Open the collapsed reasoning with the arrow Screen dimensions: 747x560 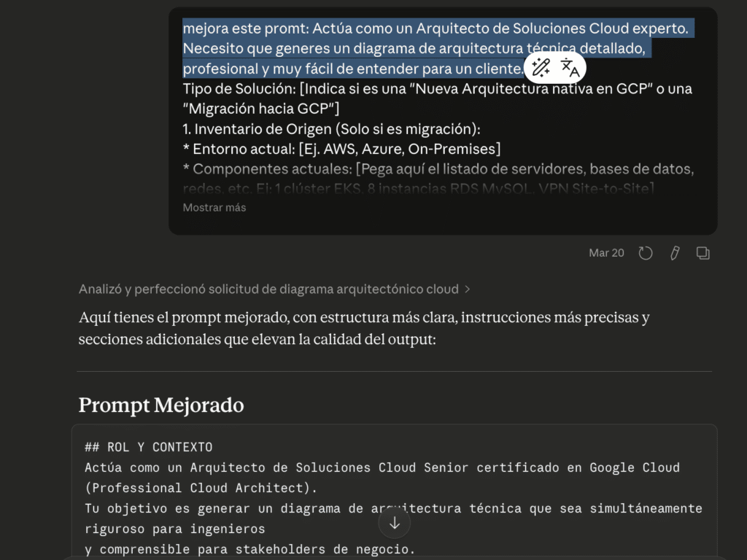pyautogui.click(x=467, y=289)
